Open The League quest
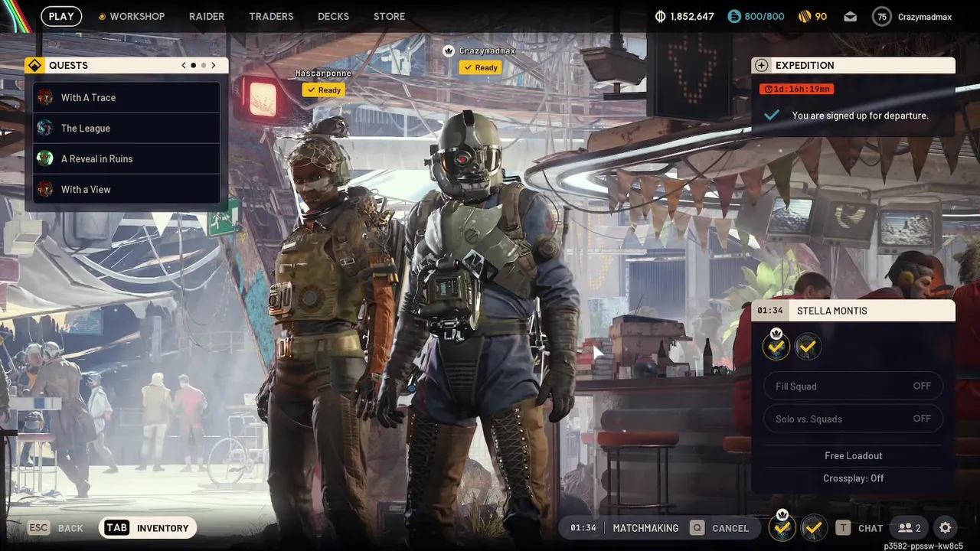This screenshot has height=551, width=980. click(126, 128)
